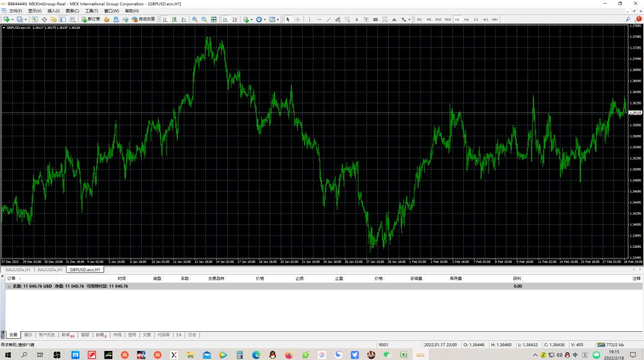Select the crosshair tool

297,19
